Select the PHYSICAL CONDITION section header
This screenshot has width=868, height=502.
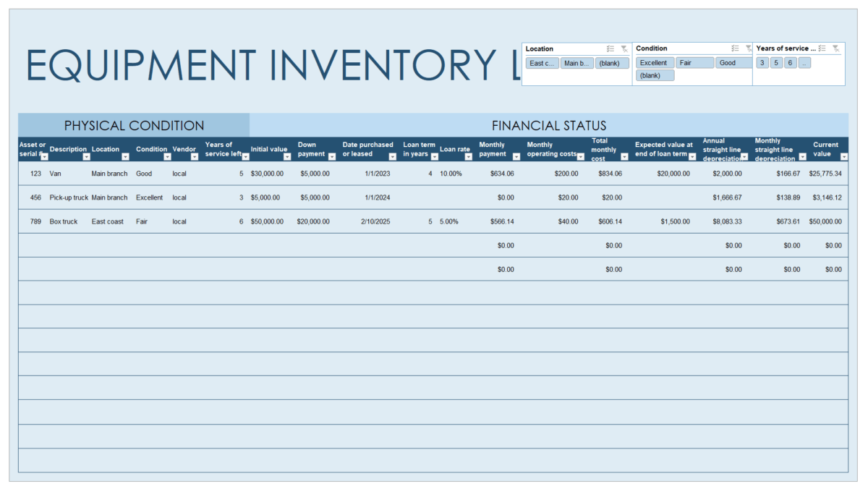pyautogui.click(x=135, y=124)
